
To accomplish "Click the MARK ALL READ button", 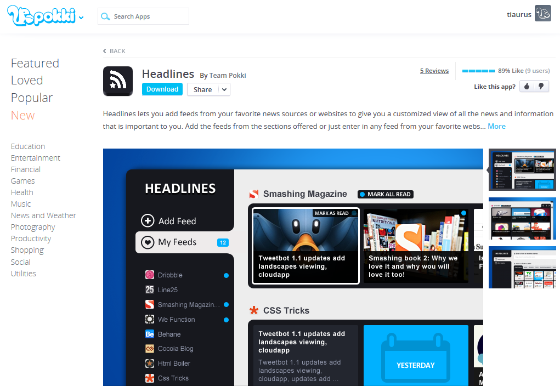I will coord(386,194).
